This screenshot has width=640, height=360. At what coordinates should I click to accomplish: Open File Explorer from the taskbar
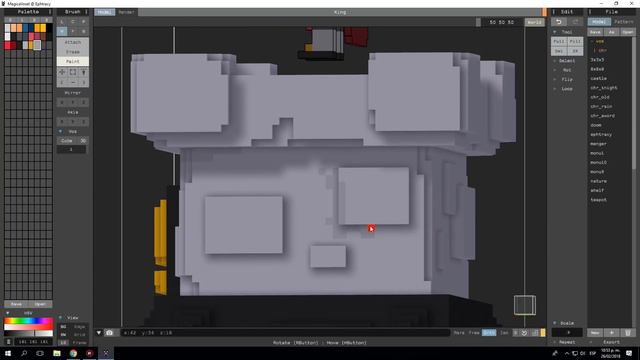coord(57,353)
